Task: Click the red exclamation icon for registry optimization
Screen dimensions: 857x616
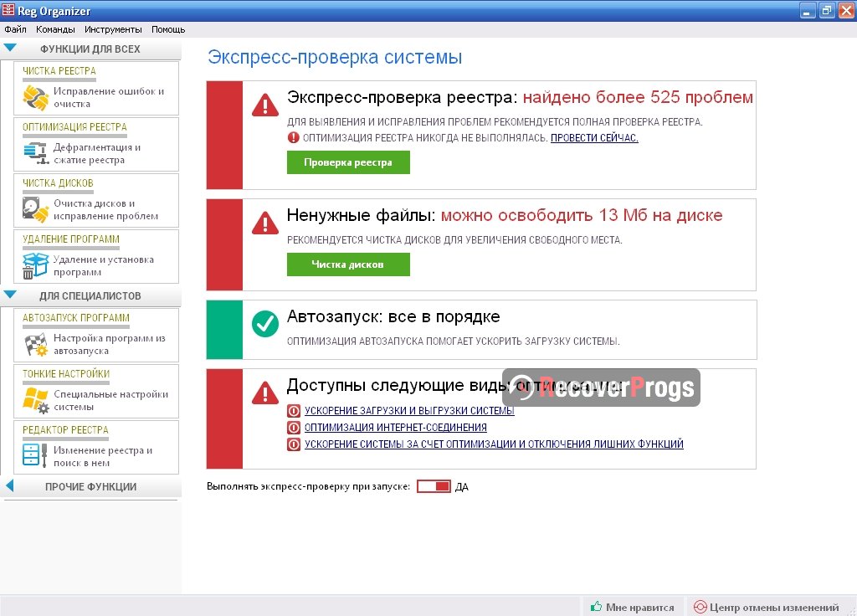Action: [294, 138]
